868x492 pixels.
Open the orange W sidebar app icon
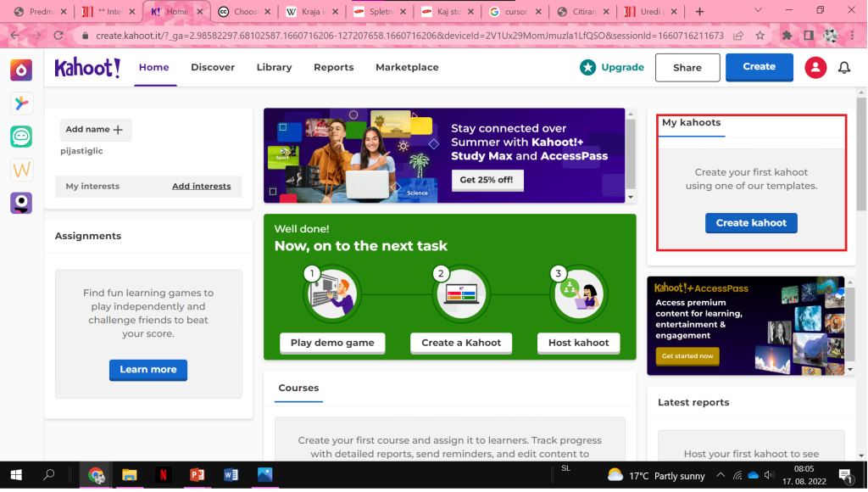[21, 170]
